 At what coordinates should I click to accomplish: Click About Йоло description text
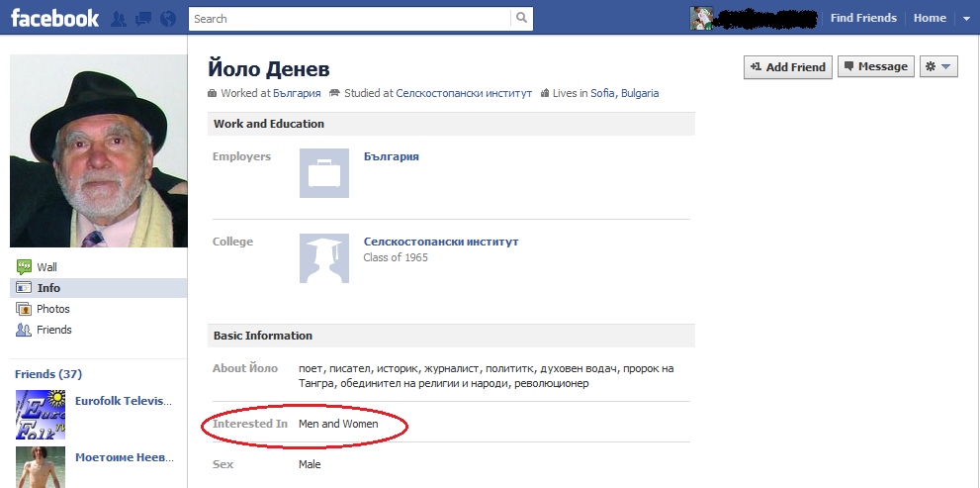487,376
